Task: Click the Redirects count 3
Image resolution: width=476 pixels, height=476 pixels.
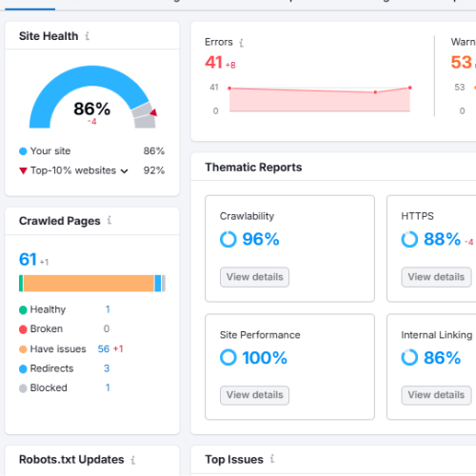Action: click(x=107, y=368)
